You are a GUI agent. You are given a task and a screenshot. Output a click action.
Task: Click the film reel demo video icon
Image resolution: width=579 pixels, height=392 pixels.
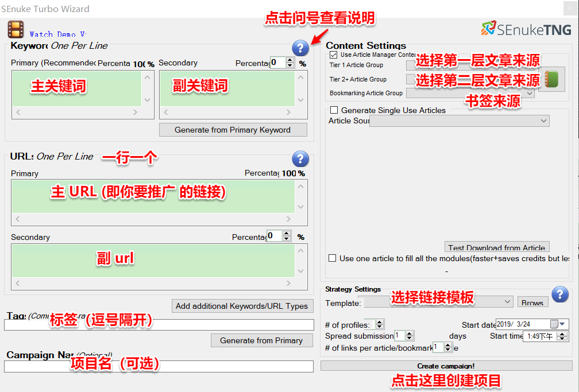[x=16, y=29]
